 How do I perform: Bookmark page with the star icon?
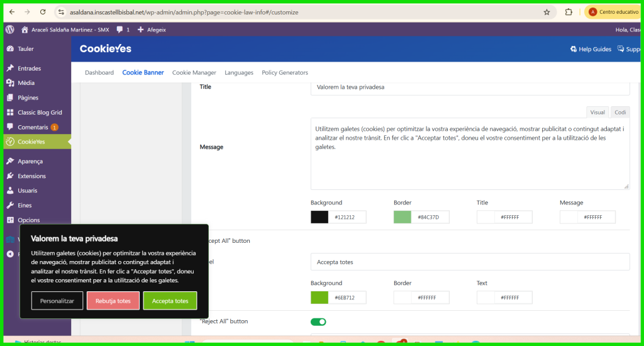point(547,12)
